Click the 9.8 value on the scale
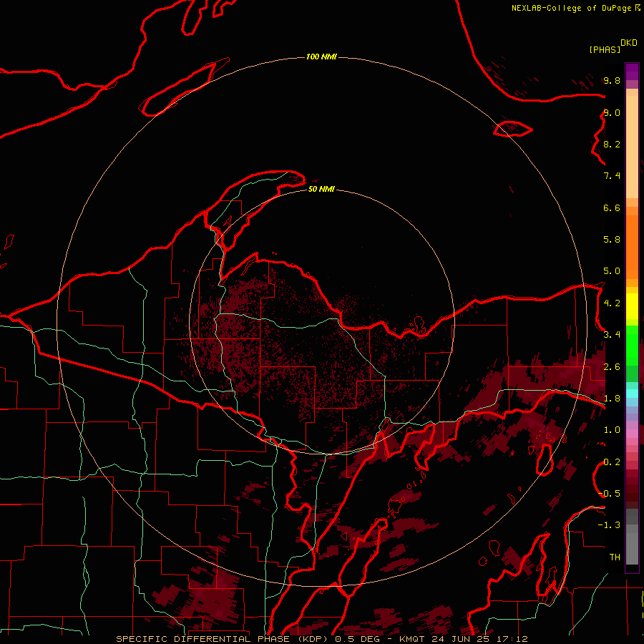Image resolution: width=644 pixels, height=644 pixels. 612,80
